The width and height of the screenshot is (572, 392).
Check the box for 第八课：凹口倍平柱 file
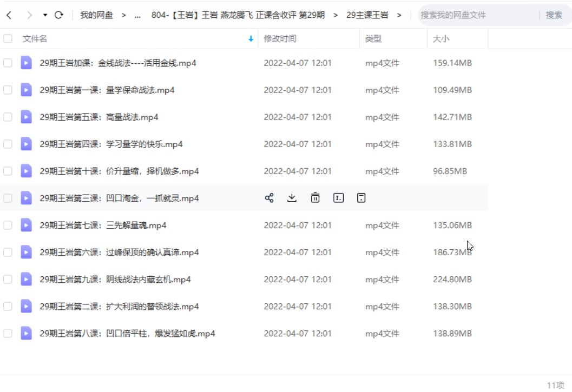[x=8, y=333]
